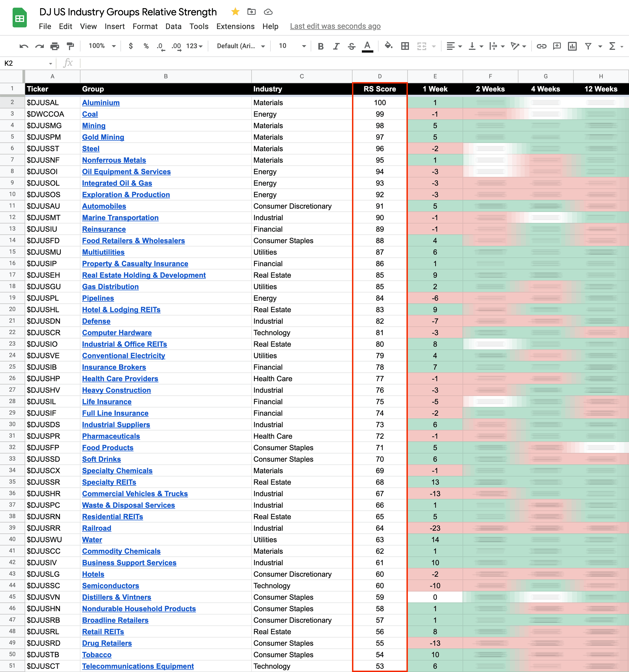Viewport: 629px width, 672px height.
Task: Open the Semiconductors group link
Action: pos(111,585)
